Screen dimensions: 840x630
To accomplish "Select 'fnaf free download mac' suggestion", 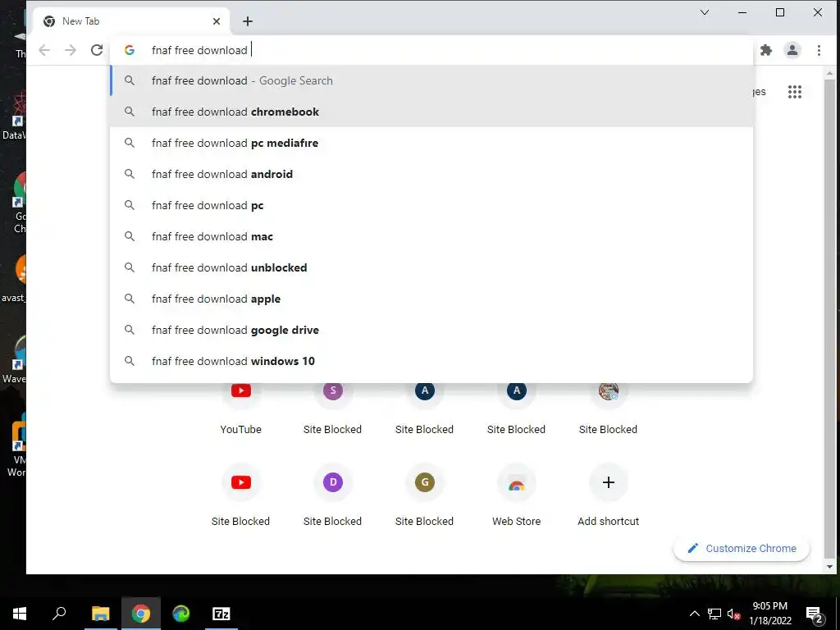I will [x=431, y=236].
